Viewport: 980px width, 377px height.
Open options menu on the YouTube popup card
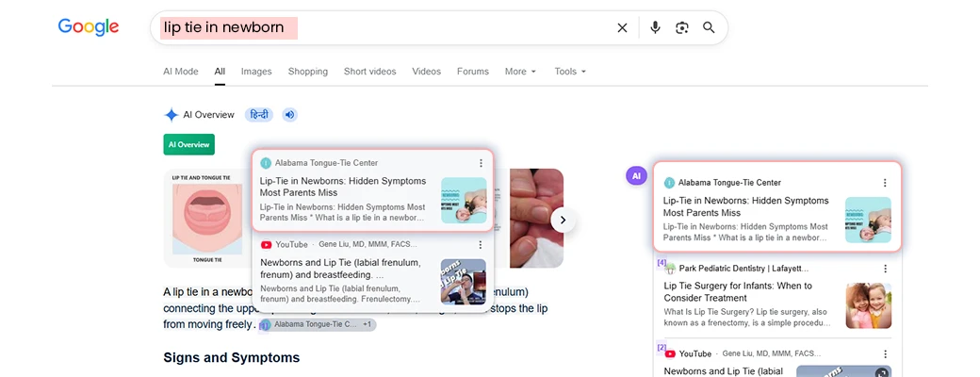481,244
